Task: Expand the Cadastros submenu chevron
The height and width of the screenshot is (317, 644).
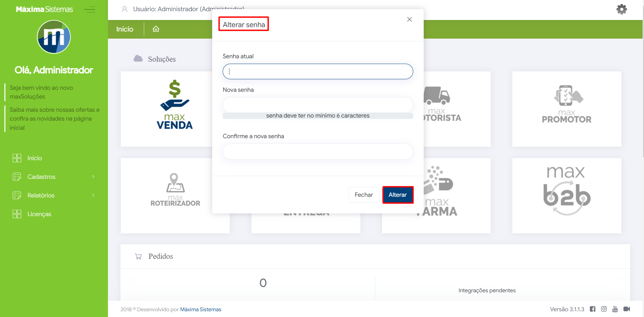Action: 93,177
